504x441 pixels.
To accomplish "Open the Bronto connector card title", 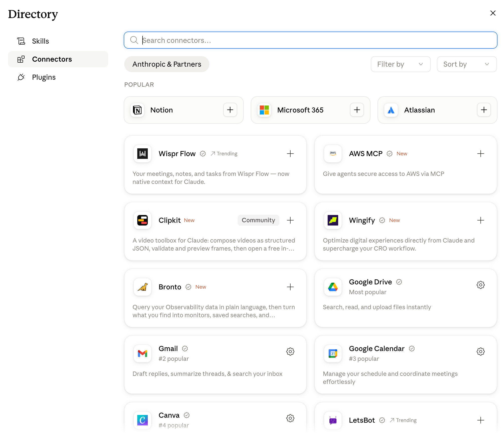I will (170, 287).
